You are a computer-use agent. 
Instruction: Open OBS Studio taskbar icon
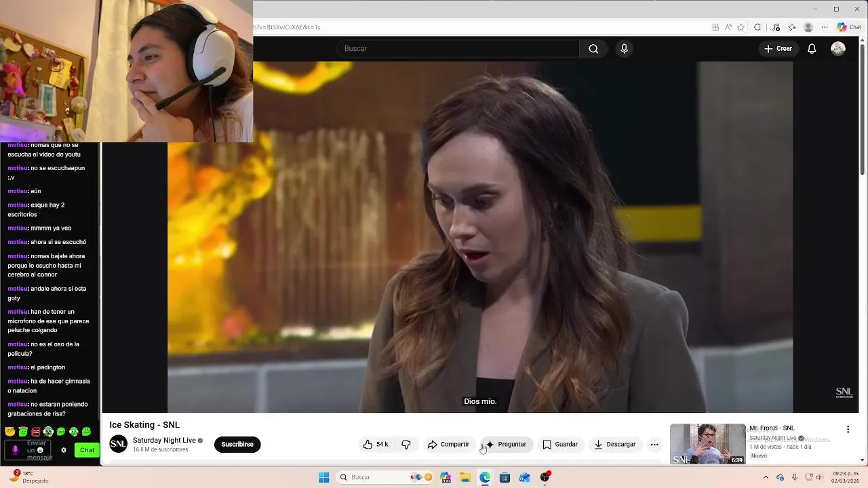(x=545, y=477)
